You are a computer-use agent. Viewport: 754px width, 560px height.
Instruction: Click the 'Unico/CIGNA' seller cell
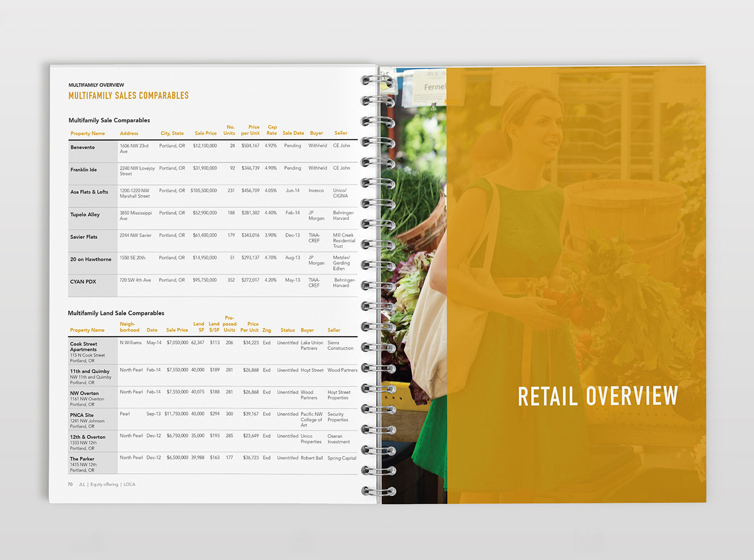pos(341,194)
